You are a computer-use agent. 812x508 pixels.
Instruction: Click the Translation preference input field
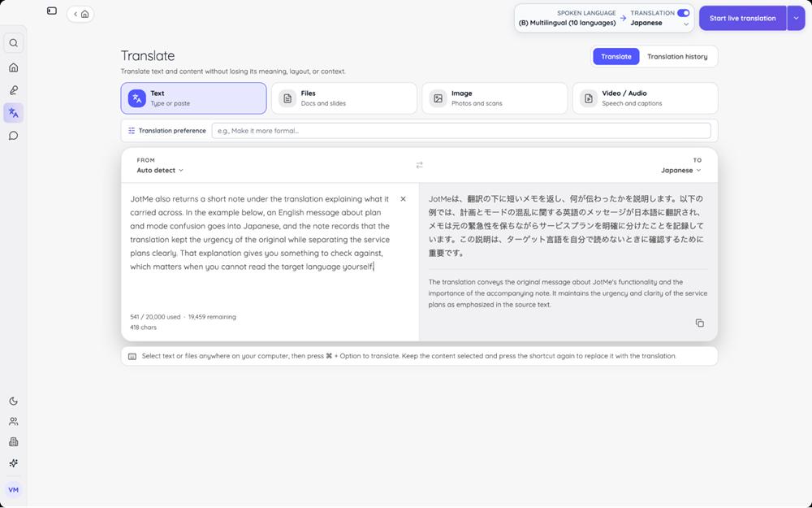point(461,131)
